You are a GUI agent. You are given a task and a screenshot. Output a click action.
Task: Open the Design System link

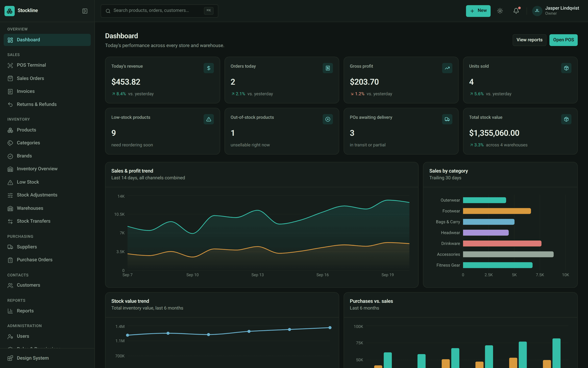coord(47,358)
